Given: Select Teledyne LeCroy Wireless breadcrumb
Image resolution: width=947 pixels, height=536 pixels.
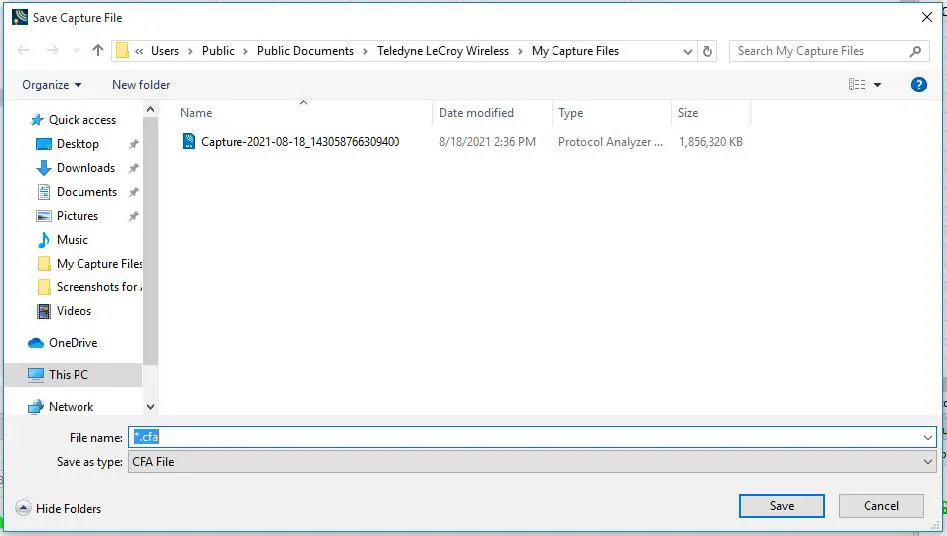Looking at the screenshot, I should pyautogui.click(x=443, y=51).
